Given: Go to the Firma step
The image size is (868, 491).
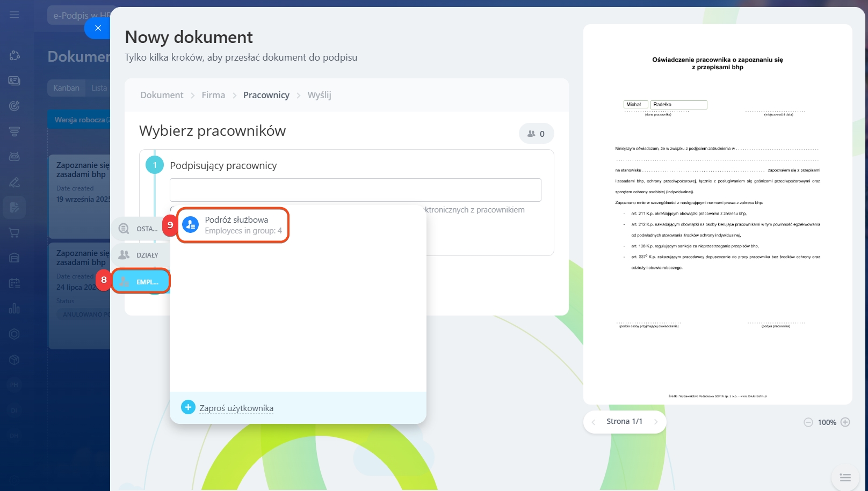Looking at the screenshot, I should pos(213,95).
